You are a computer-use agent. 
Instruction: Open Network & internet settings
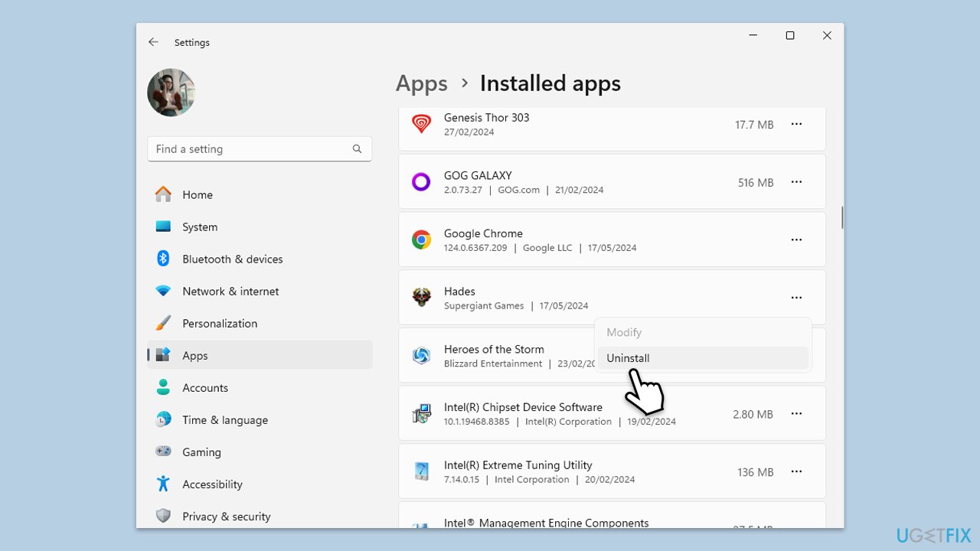[x=230, y=292]
